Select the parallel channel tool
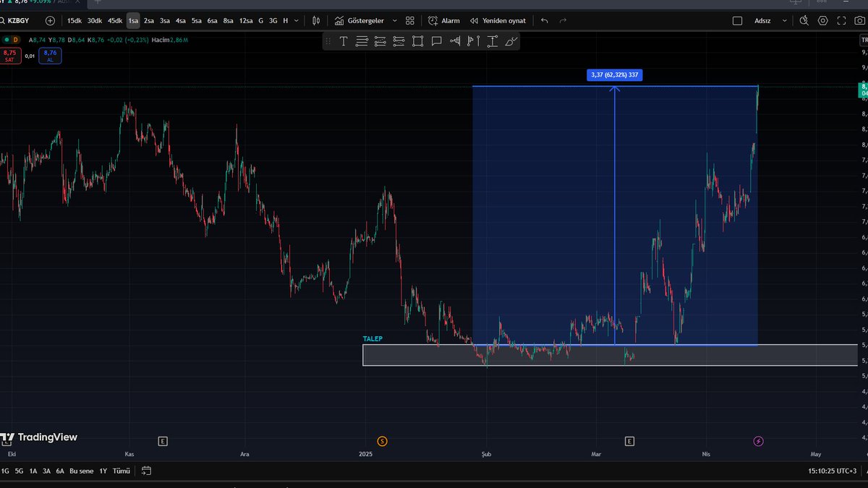Screen dimensions: 868x488 tap(380, 41)
